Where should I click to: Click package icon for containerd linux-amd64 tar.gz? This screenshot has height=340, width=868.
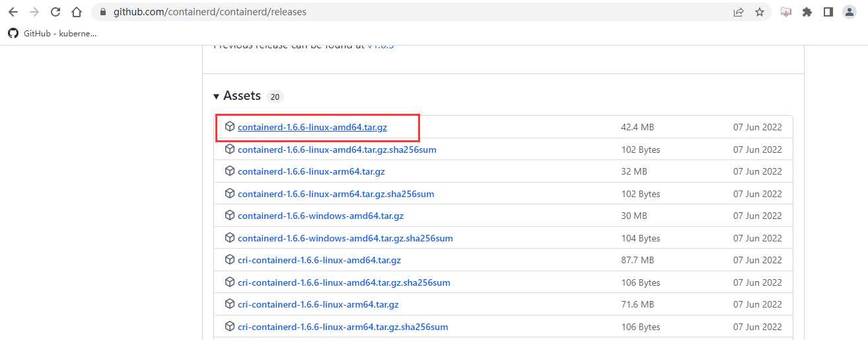(229, 126)
